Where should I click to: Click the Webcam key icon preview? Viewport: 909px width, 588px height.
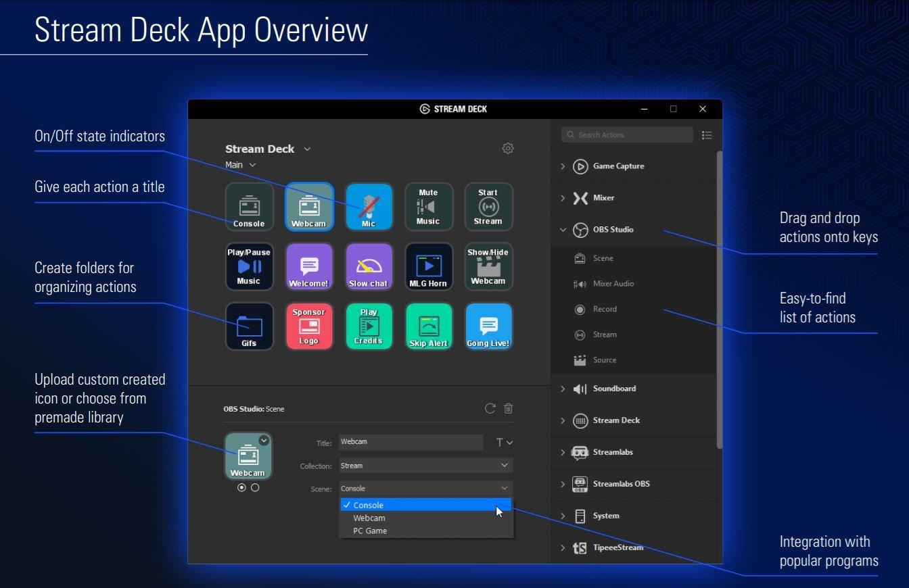click(x=248, y=456)
